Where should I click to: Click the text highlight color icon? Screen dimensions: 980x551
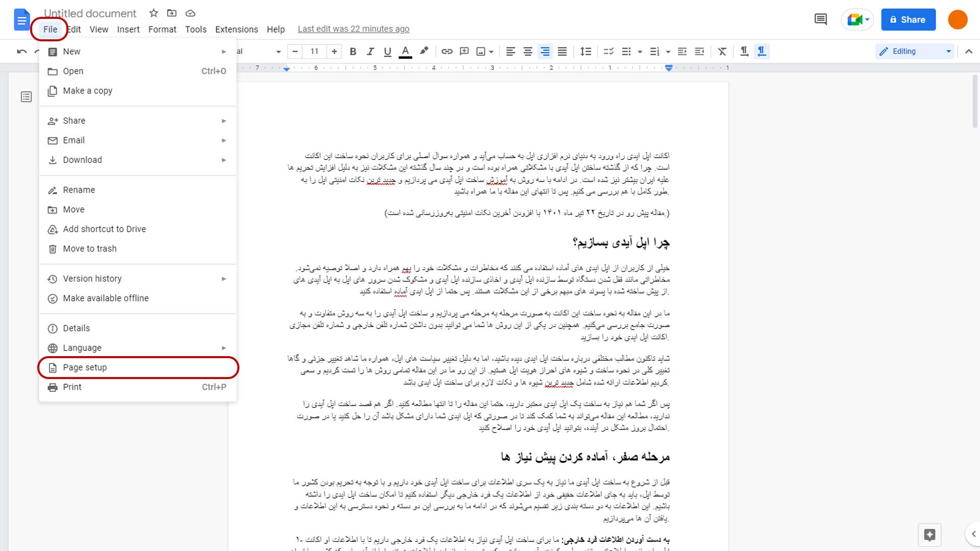[x=425, y=51]
